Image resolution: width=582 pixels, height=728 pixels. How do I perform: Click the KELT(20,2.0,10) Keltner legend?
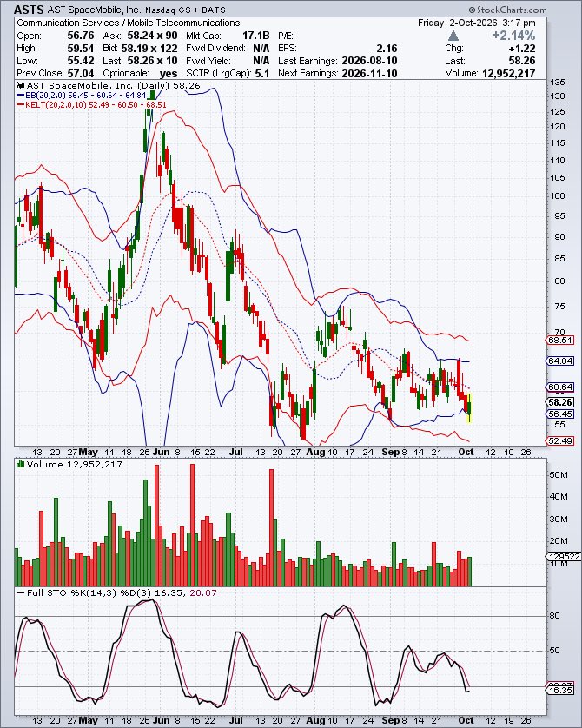91,105
